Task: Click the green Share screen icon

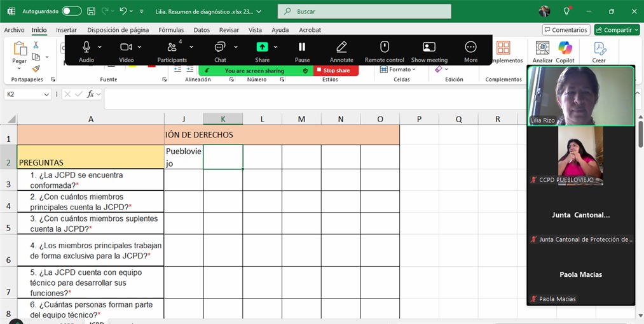Action: tap(262, 47)
